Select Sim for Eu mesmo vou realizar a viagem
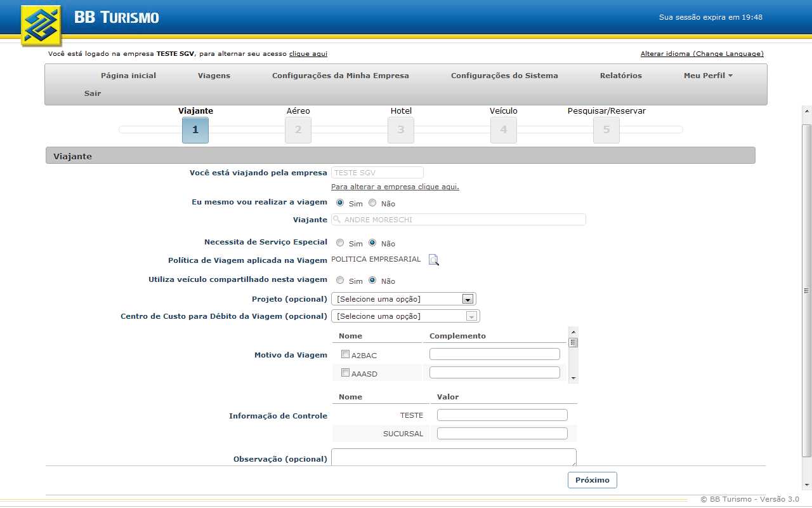Screen dimensions: 812x508 (340, 203)
